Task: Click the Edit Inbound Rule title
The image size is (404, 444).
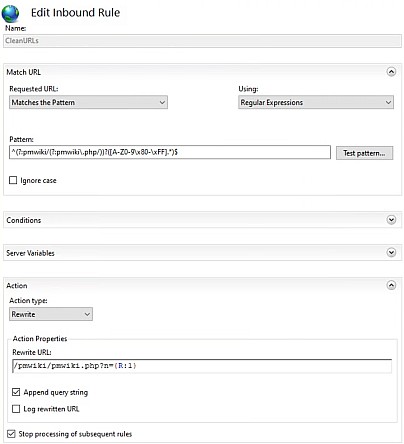Action: pyautogui.click(x=75, y=13)
